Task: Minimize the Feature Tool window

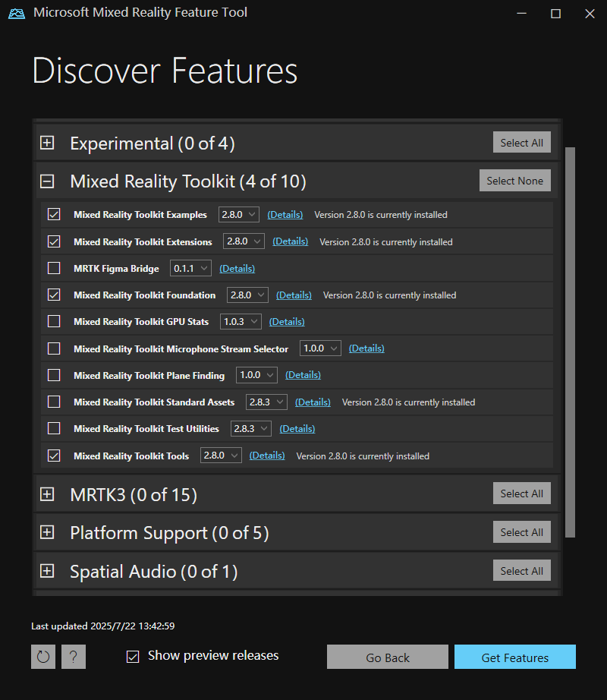Action: click(521, 14)
